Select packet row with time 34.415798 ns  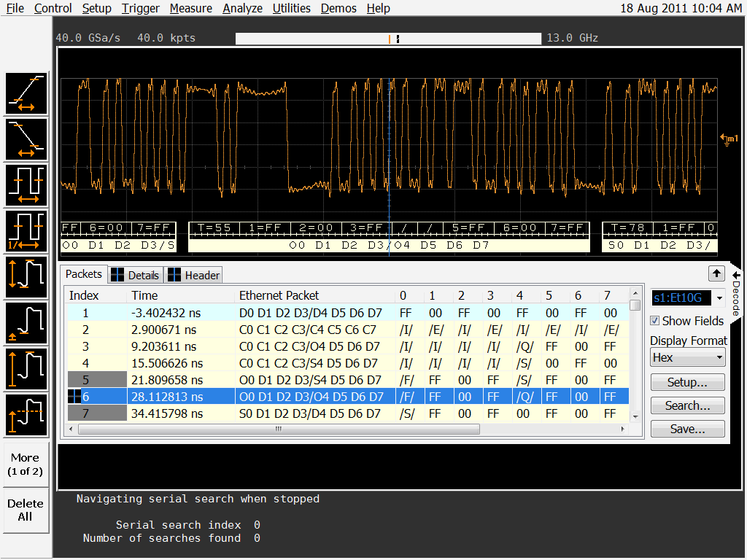point(348,413)
